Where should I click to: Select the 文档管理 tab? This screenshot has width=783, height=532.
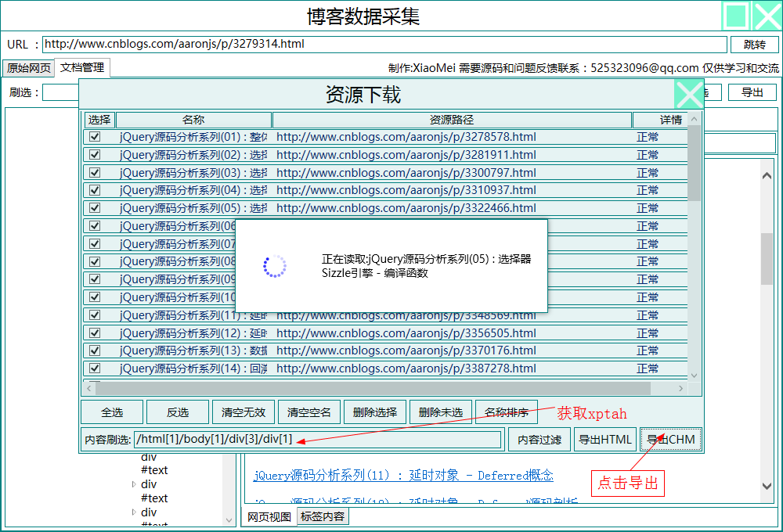point(82,67)
